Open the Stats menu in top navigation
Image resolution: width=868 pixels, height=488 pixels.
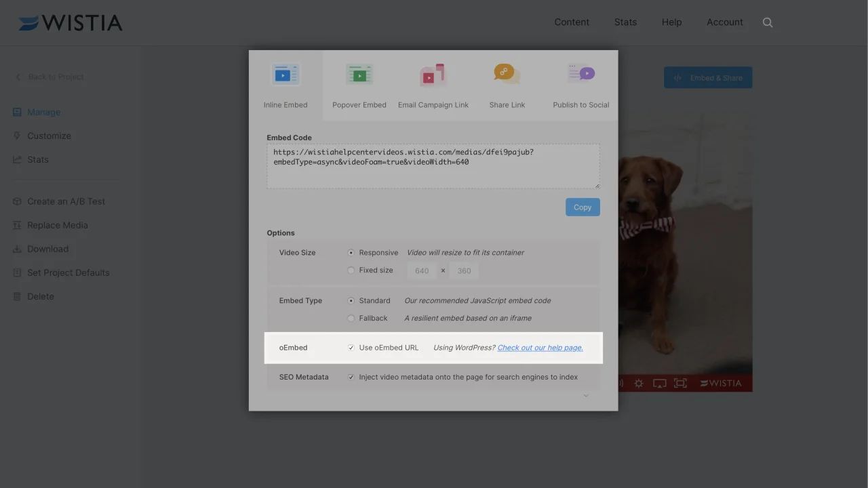625,22
